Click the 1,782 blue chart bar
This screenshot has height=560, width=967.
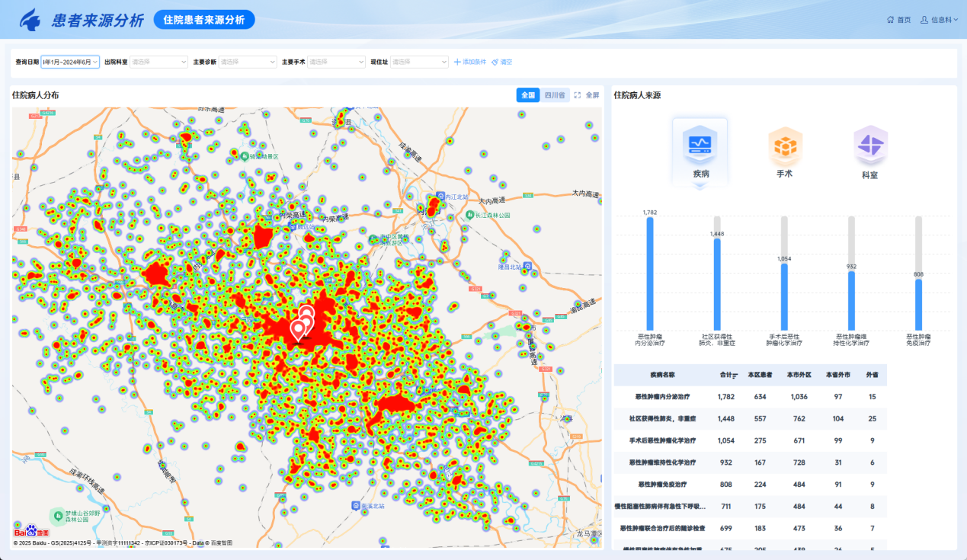pos(650,273)
